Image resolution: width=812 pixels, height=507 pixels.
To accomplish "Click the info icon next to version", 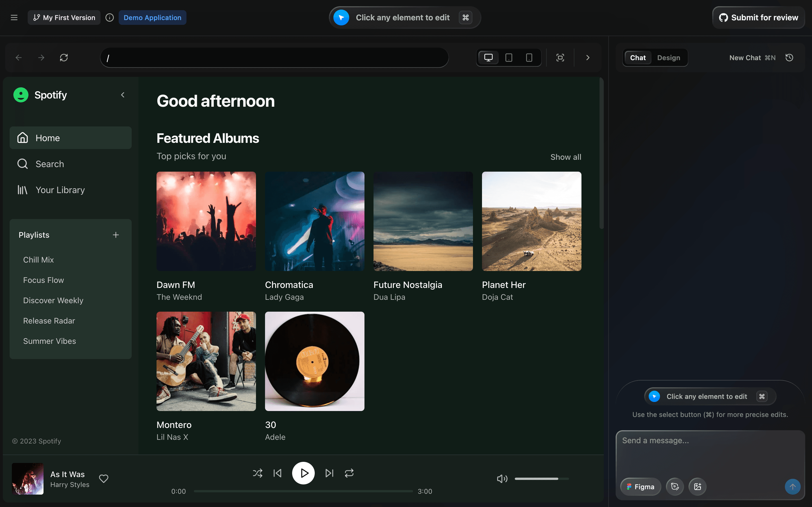I will tap(109, 18).
